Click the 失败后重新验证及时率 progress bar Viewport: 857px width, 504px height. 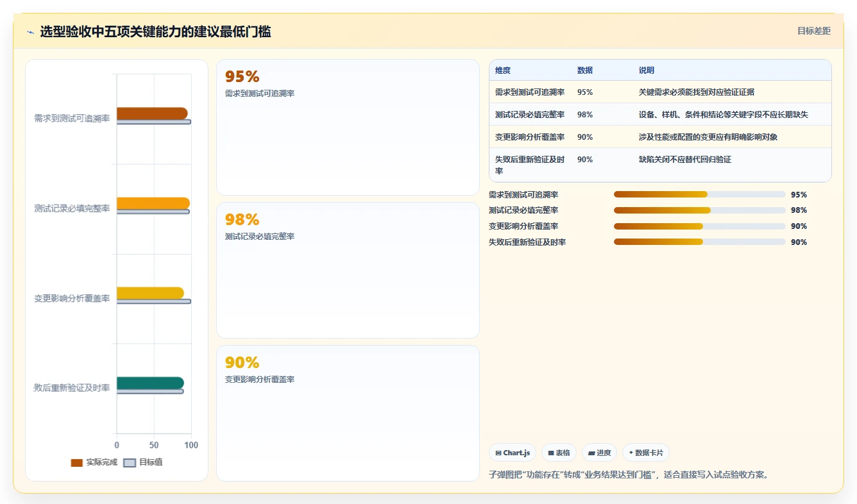(700, 242)
